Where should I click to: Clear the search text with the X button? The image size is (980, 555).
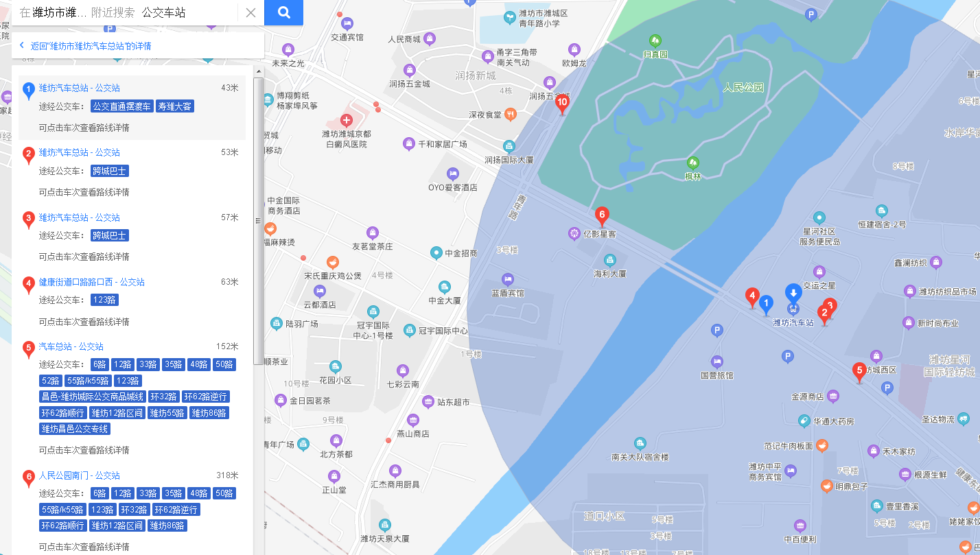250,12
